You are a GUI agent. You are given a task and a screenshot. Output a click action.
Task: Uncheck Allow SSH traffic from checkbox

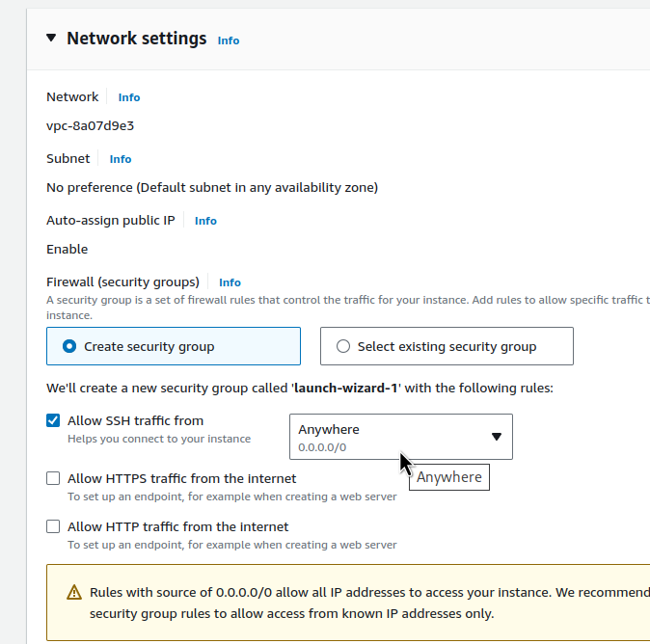pyautogui.click(x=53, y=421)
